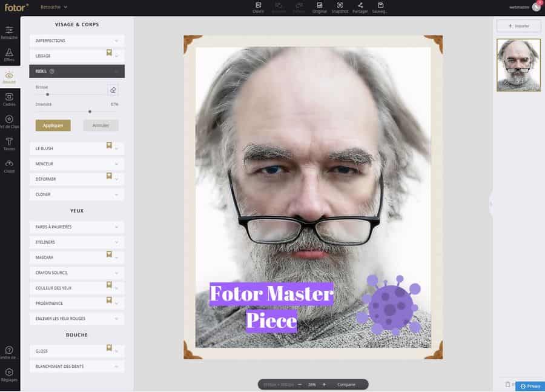Expand the MINCEUR section
This screenshot has width=545, height=392.
click(x=76, y=164)
